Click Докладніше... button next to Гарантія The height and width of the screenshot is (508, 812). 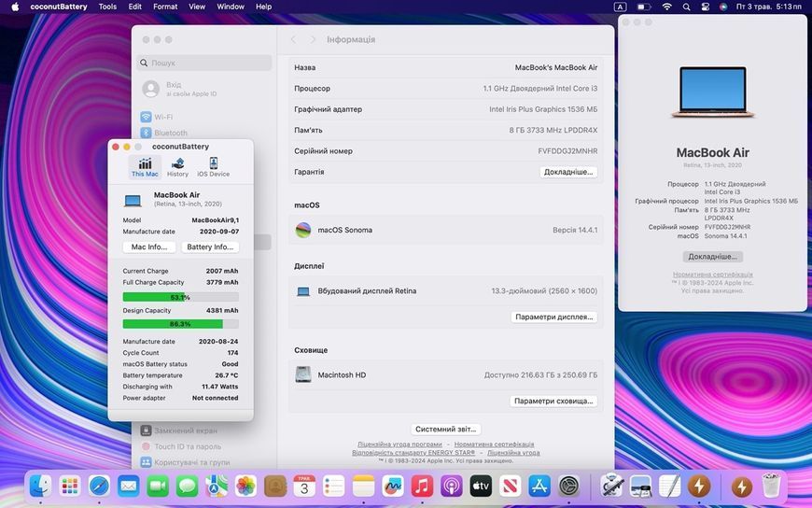(x=568, y=172)
